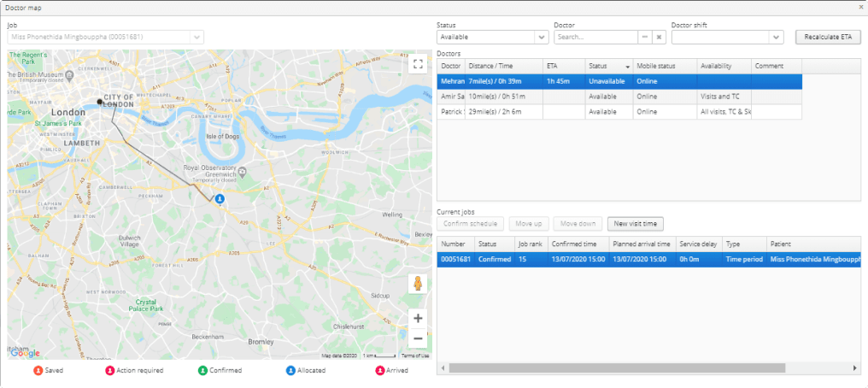The image size is (868, 388).
Task: Click the Move up button
Action: 529,224
